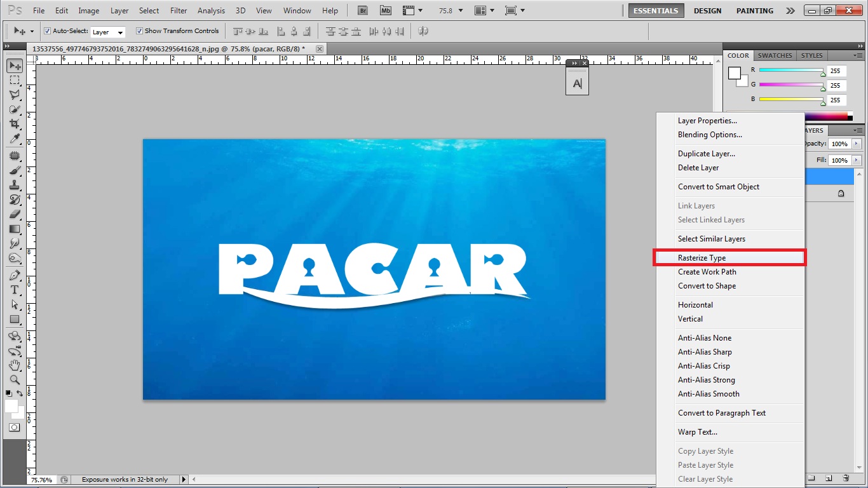Select the Zoom magnifier tool
Image resolution: width=868 pixels, height=488 pixels.
point(15,380)
